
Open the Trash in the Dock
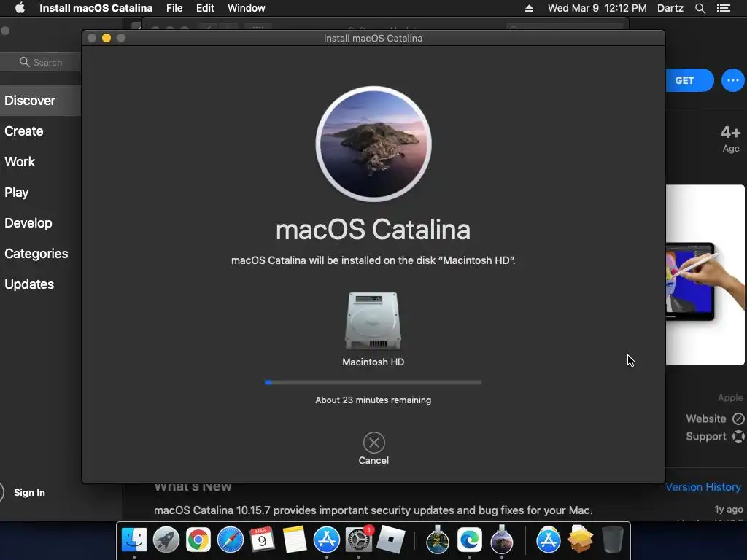[x=613, y=540]
